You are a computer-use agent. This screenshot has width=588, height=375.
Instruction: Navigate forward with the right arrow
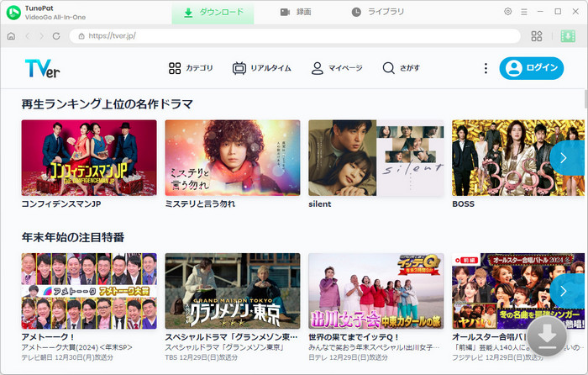[42, 36]
